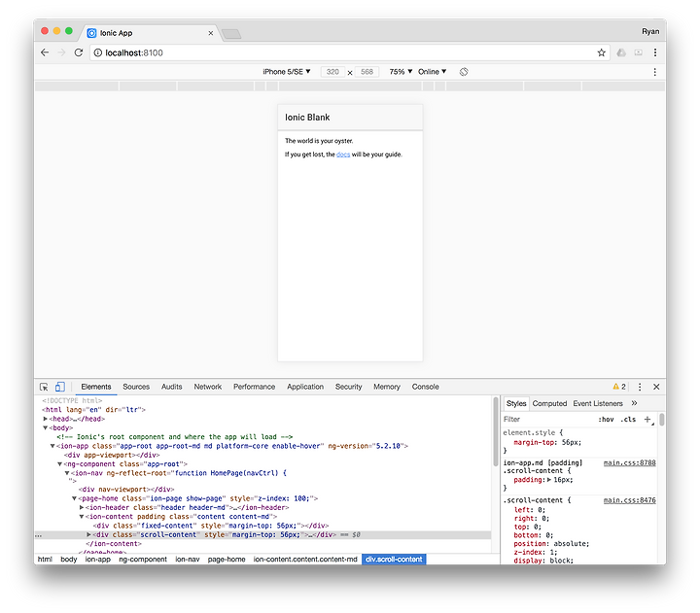Click the browser forward arrow
Screen dimensions: 700x613
[61, 52]
